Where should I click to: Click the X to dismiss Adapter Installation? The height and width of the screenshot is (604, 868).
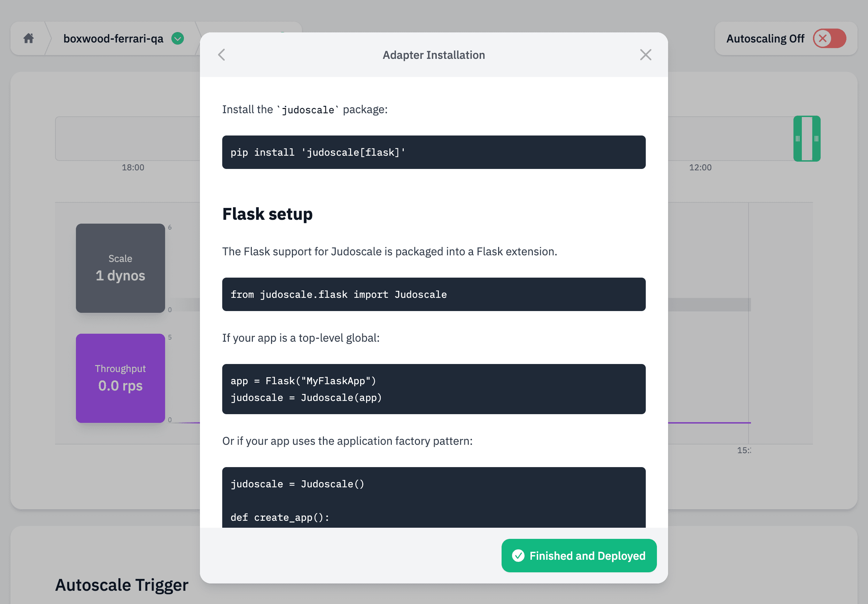[x=646, y=55]
